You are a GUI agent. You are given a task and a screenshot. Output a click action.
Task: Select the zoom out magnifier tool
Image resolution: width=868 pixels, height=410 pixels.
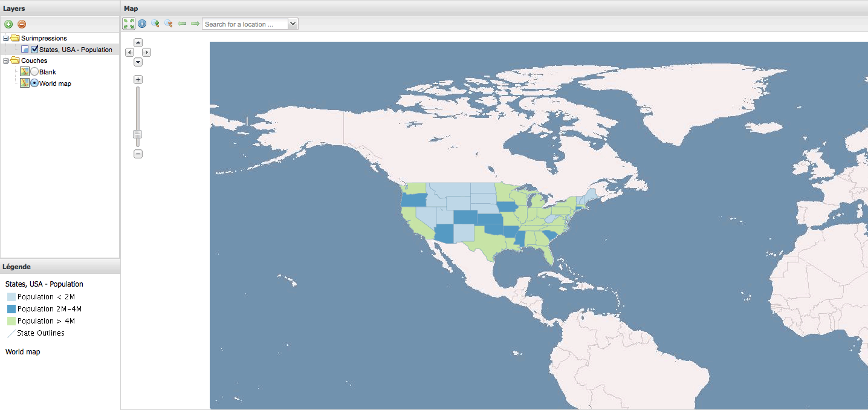coord(169,24)
